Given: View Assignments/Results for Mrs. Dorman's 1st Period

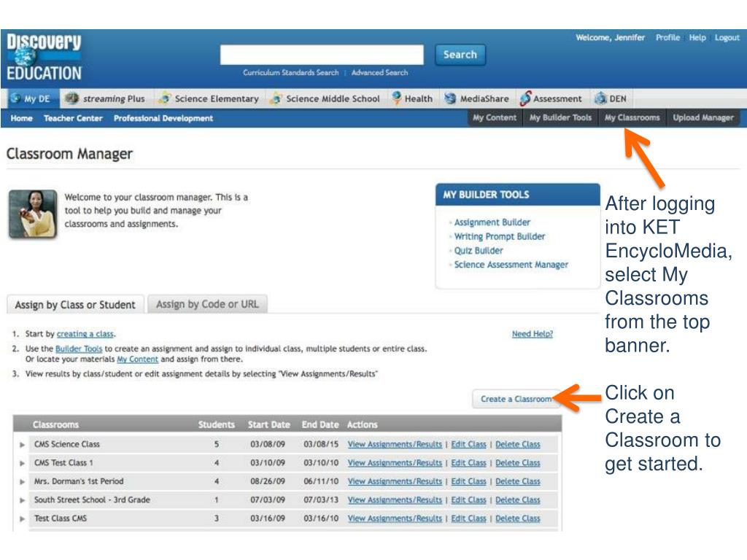Looking at the screenshot, I should [x=395, y=481].
